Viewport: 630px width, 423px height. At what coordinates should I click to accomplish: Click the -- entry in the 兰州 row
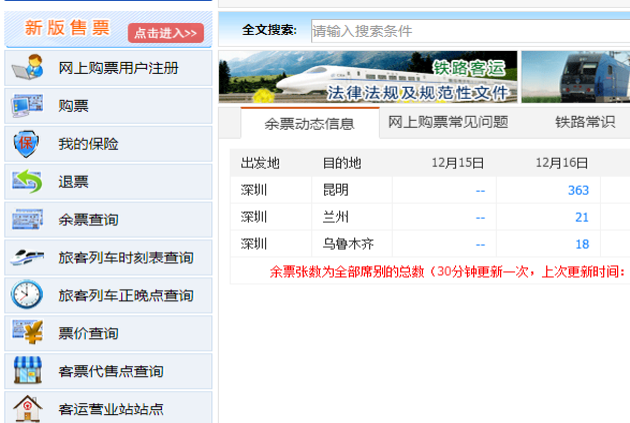click(x=480, y=218)
